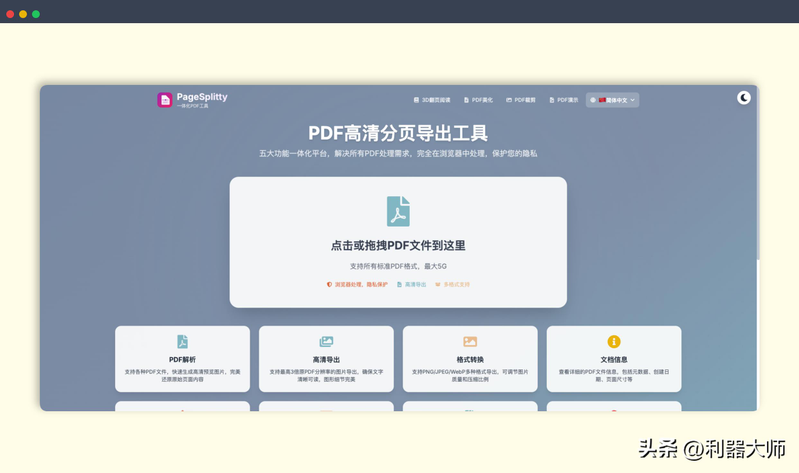Click the yellow minimize window button

point(23,14)
